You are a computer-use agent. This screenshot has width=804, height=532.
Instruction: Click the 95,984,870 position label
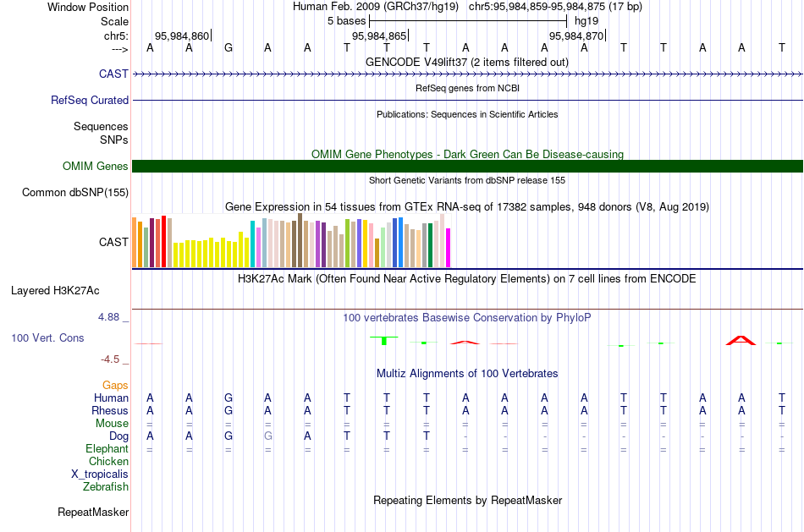pos(576,36)
